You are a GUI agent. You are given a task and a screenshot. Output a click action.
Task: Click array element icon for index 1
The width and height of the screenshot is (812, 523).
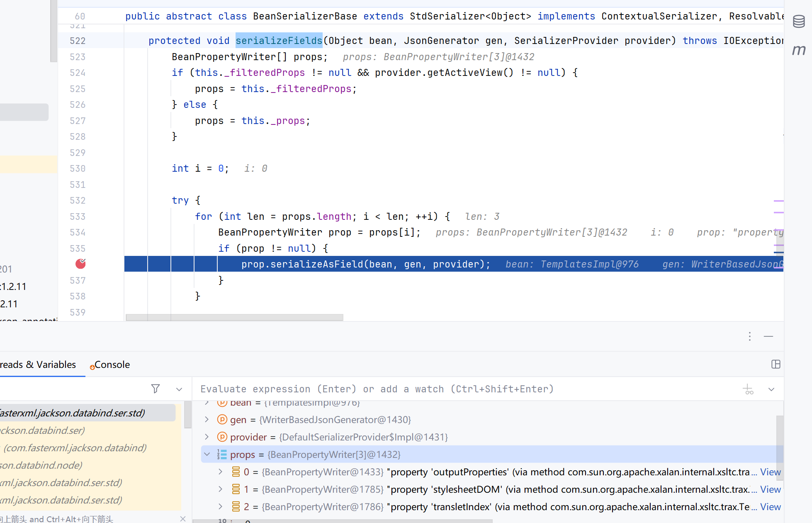(x=236, y=489)
